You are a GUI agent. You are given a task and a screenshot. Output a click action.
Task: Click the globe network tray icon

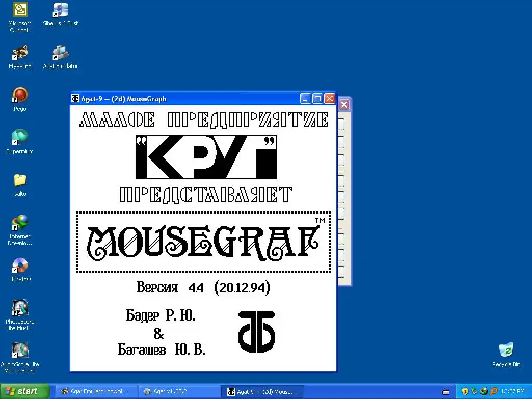[x=484, y=391]
